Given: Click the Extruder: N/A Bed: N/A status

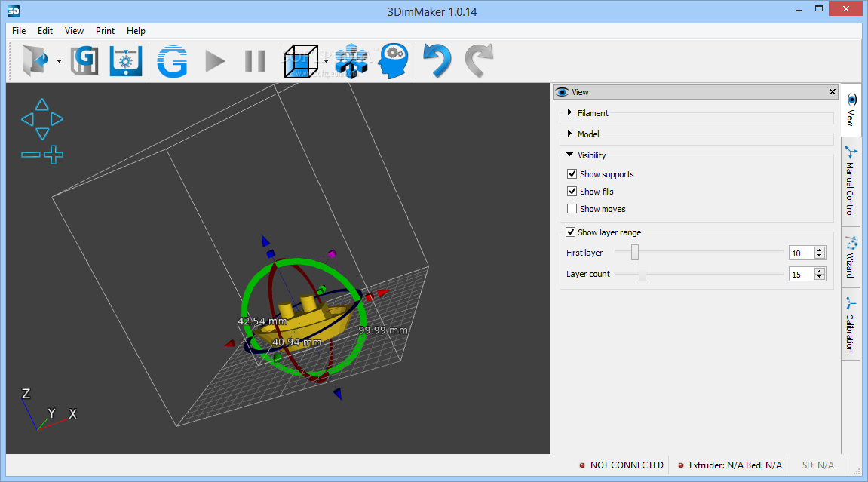Looking at the screenshot, I should click(730, 465).
